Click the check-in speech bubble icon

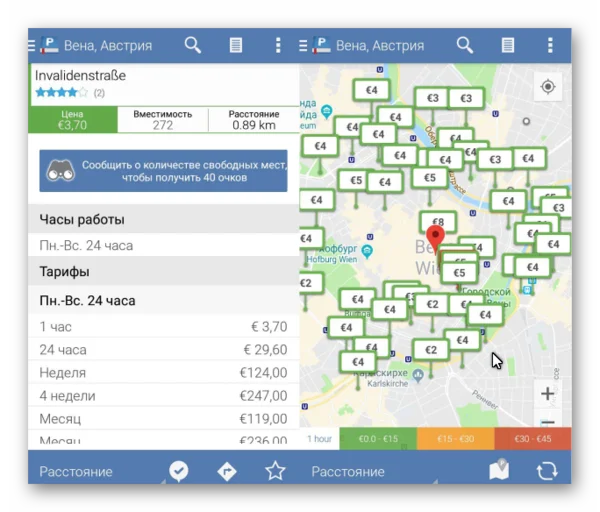coord(179,471)
